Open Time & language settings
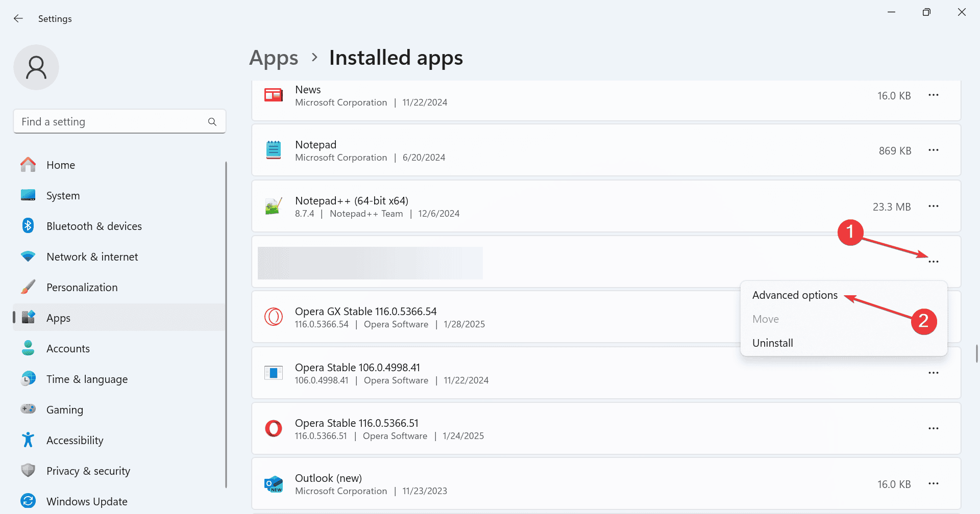This screenshot has width=980, height=514. click(x=87, y=379)
